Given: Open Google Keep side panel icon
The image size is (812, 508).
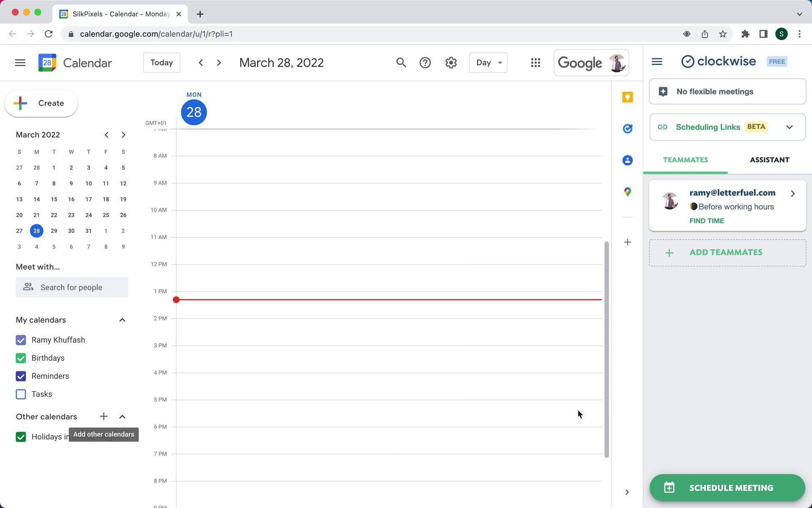Looking at the screenshot, I should tap(628, 97).
